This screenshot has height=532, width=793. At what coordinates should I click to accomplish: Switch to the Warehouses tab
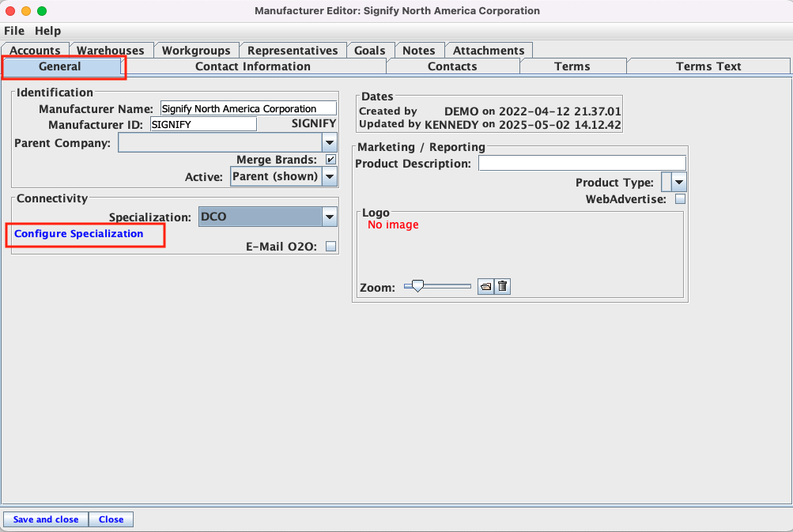[x=110, y=50]
